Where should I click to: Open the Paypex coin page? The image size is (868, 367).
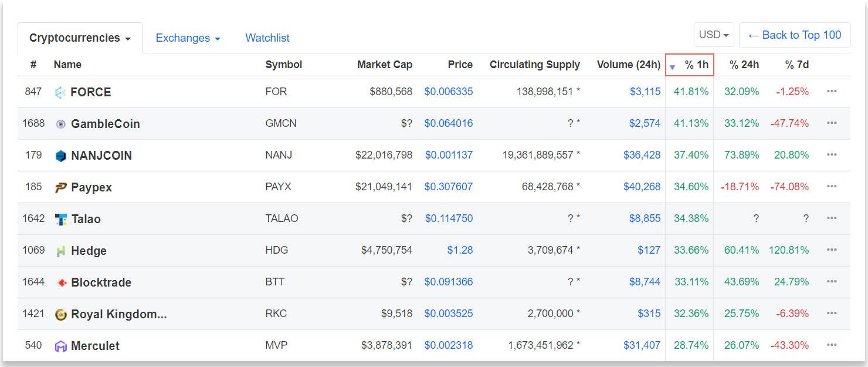click(x=91, y=187)
